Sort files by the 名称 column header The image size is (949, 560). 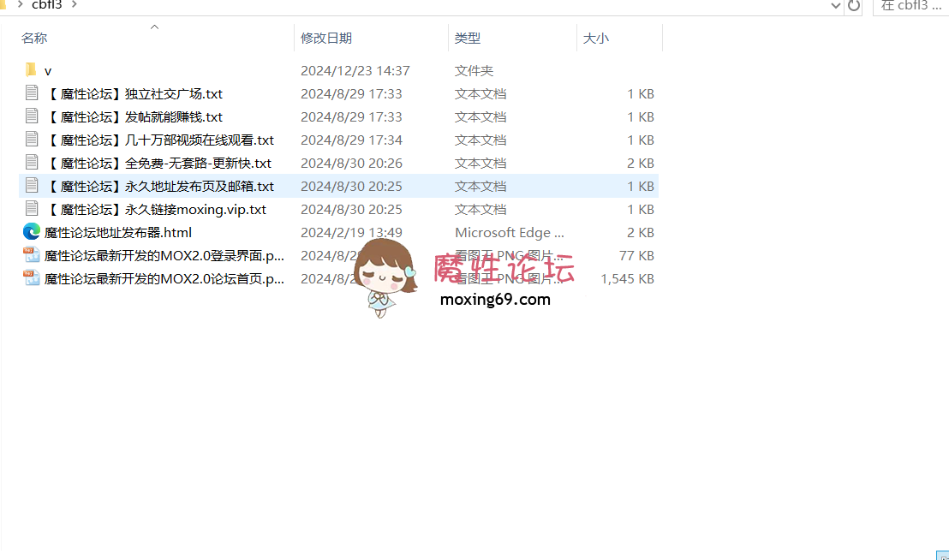click(34, 39)
